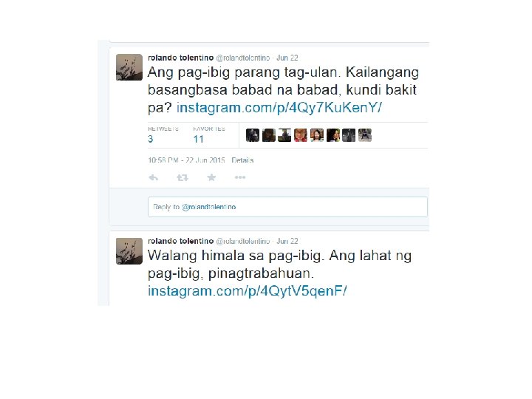Screen dimensions: 532x399
Task: Click the second tweet's profile avatar
Action: tap(129, 251)
